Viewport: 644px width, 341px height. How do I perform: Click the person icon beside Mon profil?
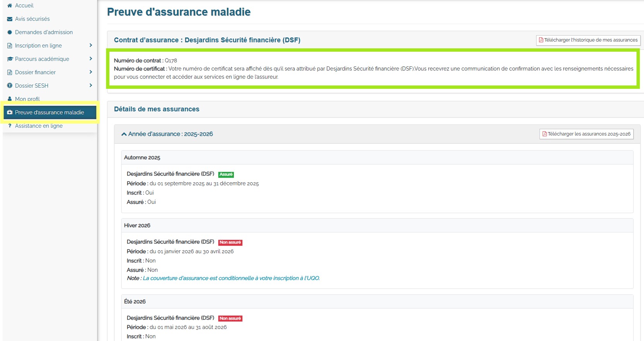click(x=10, y=99)
